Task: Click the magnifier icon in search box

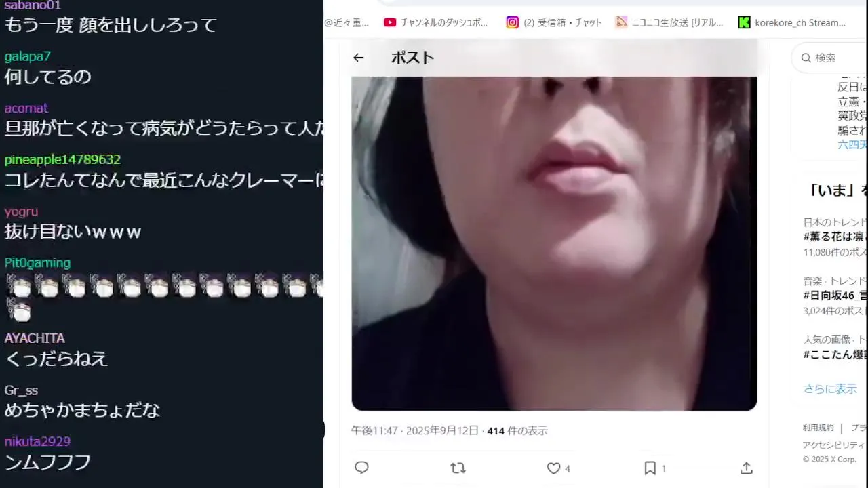Action: [806, 58]
